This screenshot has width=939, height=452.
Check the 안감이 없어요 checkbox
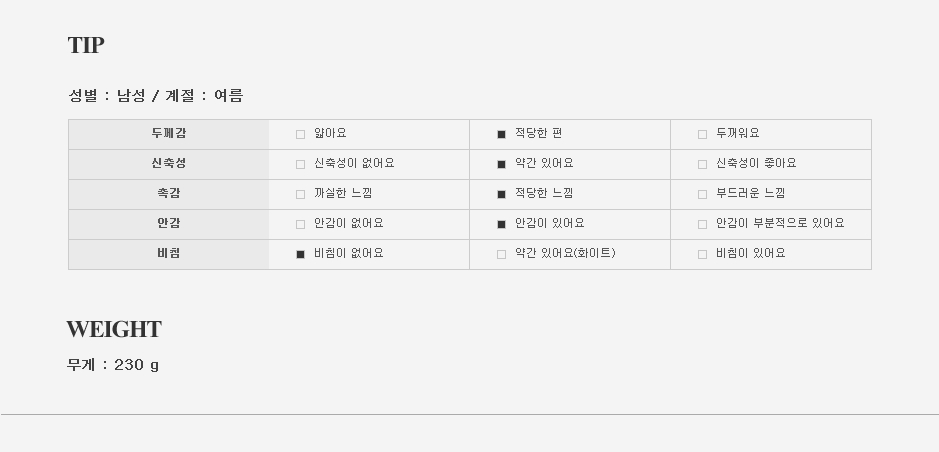pos(300,224)
